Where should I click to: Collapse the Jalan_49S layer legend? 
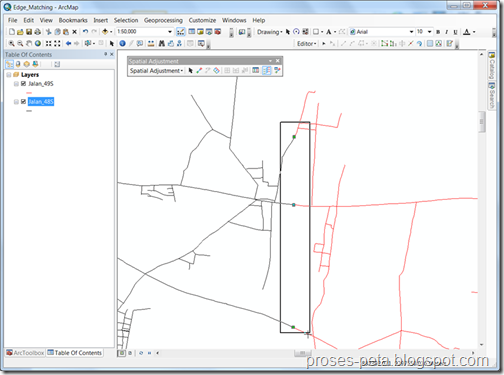pyautogui.click(x=16, y=84)
